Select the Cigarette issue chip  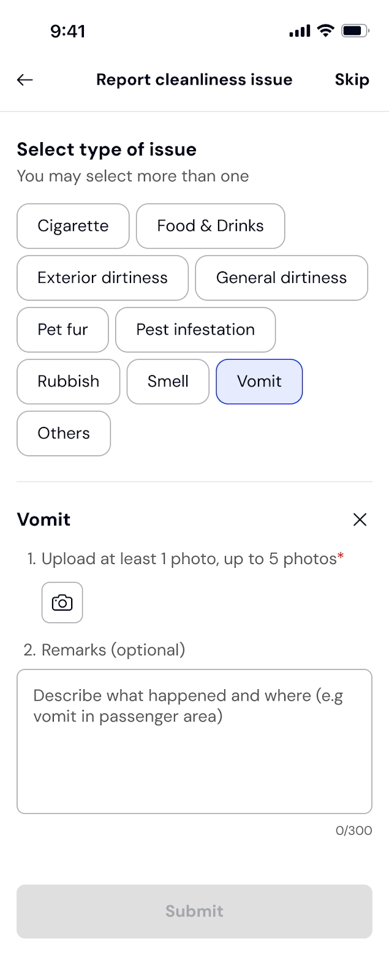coord(73,226)
